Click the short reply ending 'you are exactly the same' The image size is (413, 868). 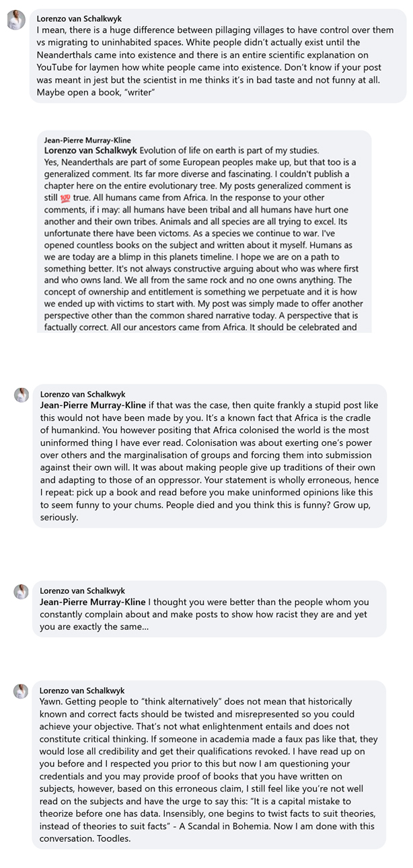click(209, 608)
